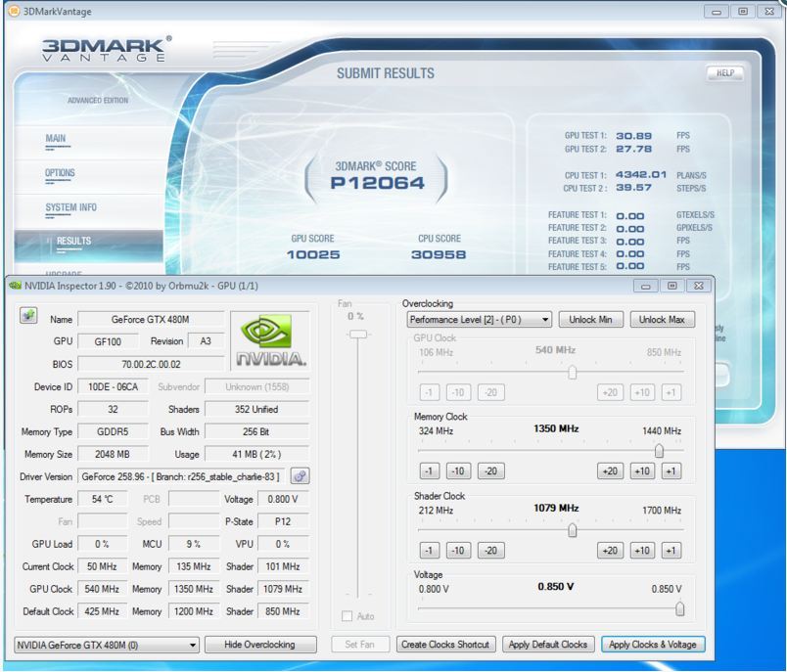Image resolution: width=787 pixels, height=672 pixels.
Task: Click the GeForce GTX 480M name field
Action: tap(151, 320)
